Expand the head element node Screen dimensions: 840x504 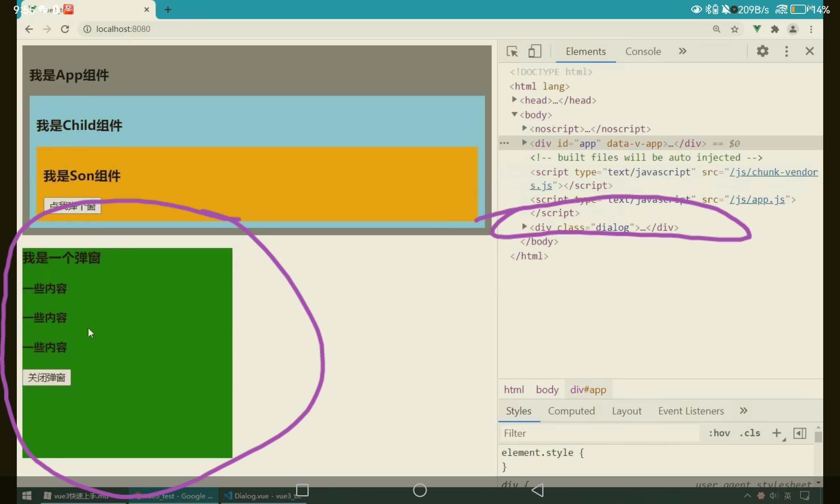point(514,100)
